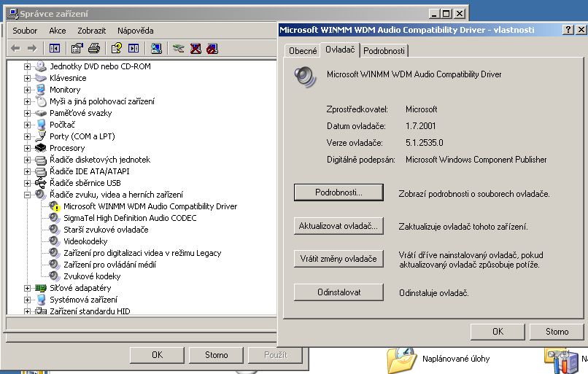The image size is (588, 374).
Task: Click the driver version value 5.1.2535.0
Action: tap(424, 143)
